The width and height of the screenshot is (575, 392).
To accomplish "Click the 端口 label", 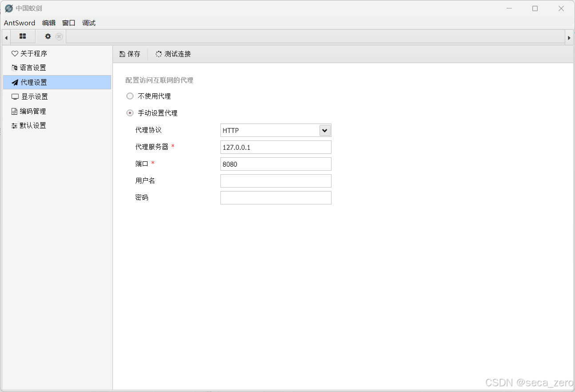I will point(142,164).
